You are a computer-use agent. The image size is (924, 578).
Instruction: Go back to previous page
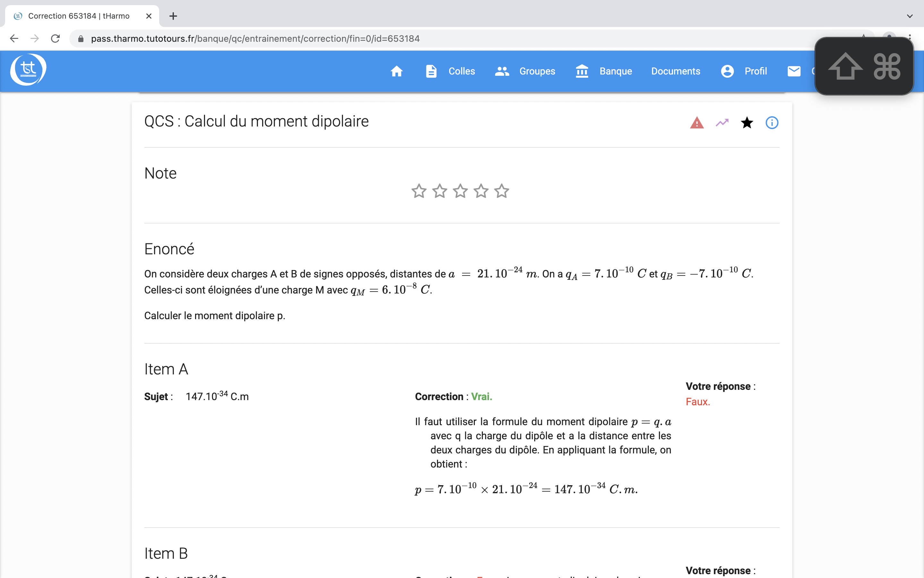point(14,39)
